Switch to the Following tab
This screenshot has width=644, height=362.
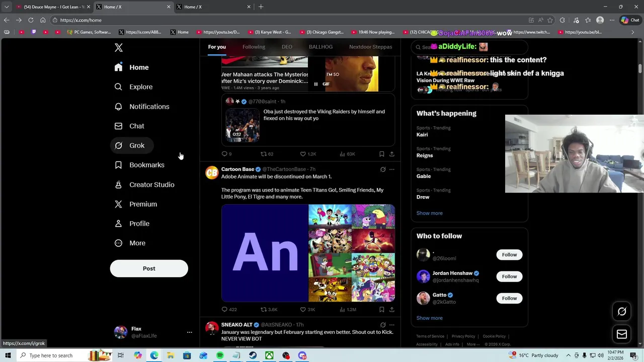coord(254,47)
